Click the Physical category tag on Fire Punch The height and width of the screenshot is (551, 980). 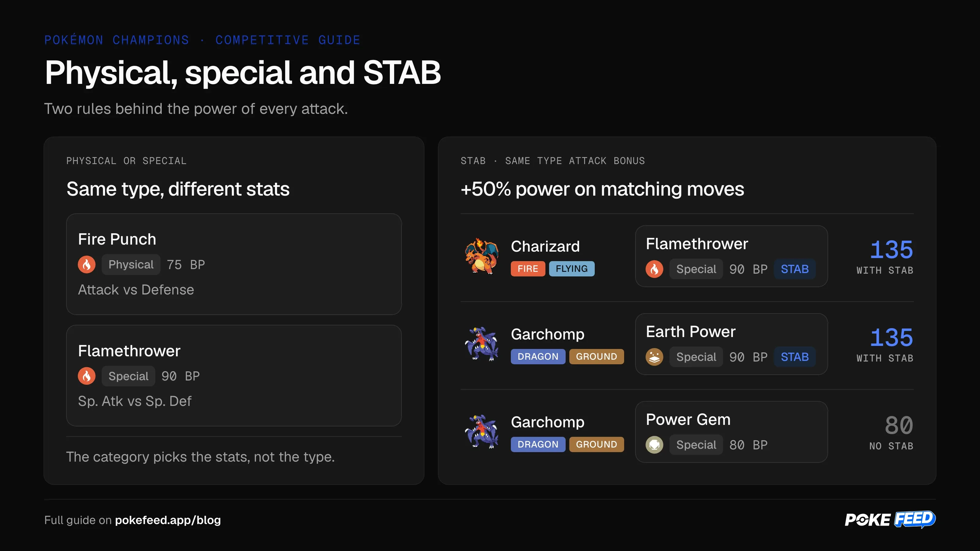131,264
